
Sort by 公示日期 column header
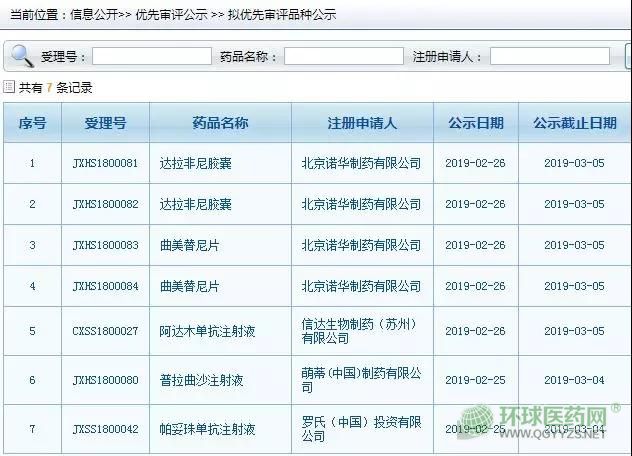point(475,123)
